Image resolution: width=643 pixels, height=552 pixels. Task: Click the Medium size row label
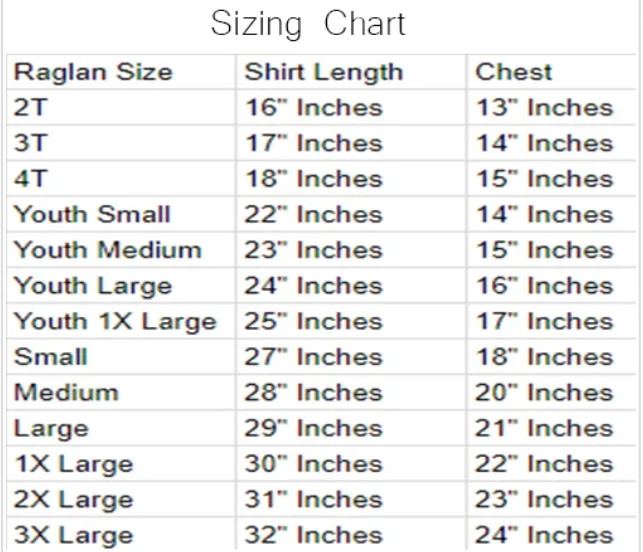click(66, 393)
